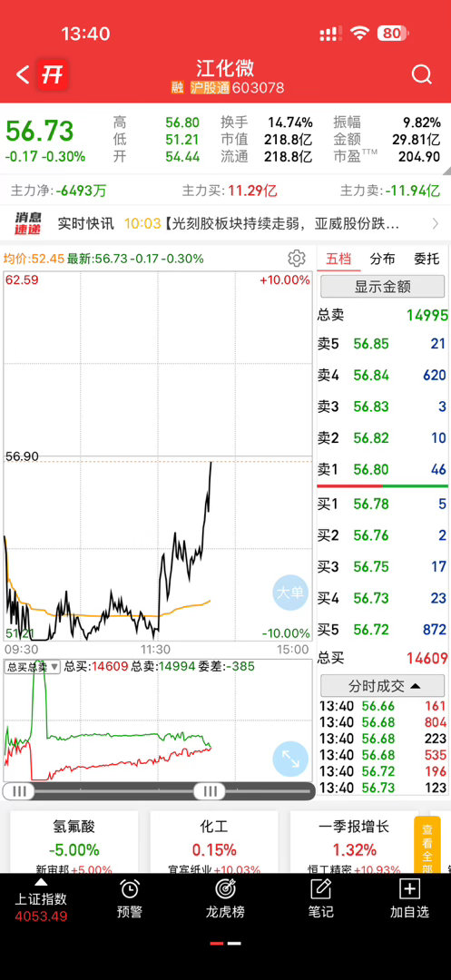Collapse the 分时成交 list
The height and width of the screenshot is (980, 451).
[x=383, y=686]
